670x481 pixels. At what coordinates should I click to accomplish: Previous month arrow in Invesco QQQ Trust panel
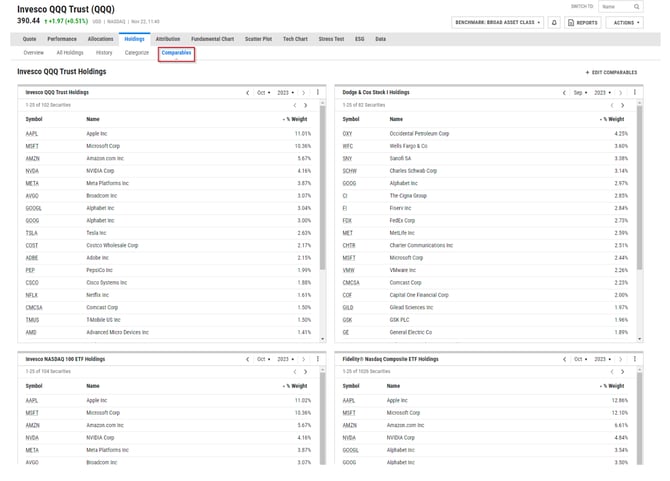[x=247, y=93]
